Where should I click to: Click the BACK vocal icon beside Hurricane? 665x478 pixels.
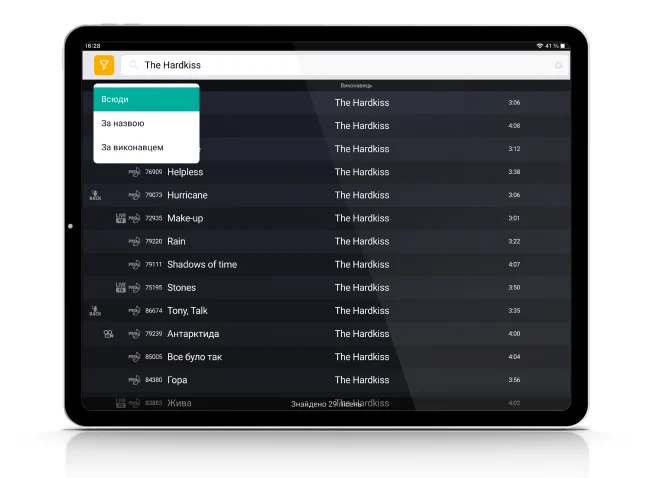click(96, 195)
